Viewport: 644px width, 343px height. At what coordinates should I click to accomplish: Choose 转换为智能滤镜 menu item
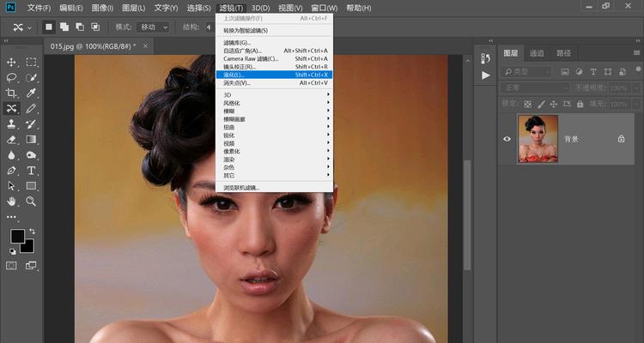(x=274, y=30)
